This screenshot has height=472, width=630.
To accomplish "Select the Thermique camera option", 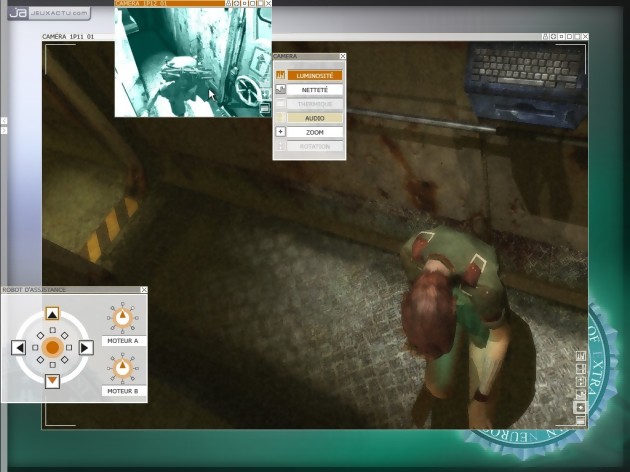I will point(315,104).
